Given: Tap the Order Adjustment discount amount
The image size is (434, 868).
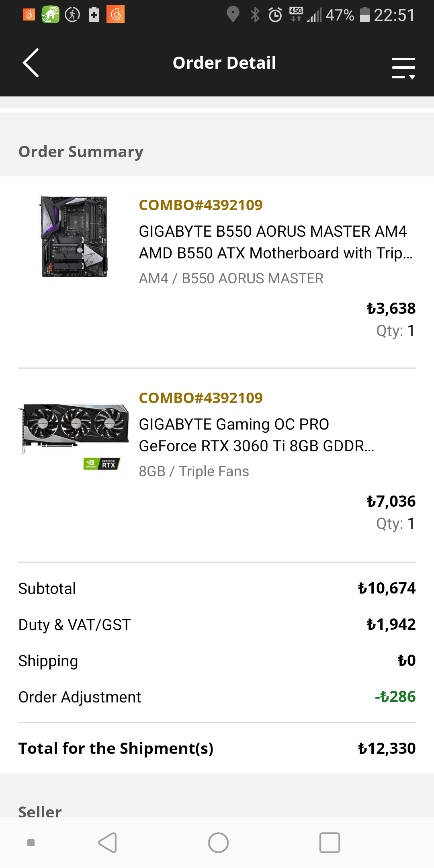Looking at the screenshot, I should click(395, 697).
